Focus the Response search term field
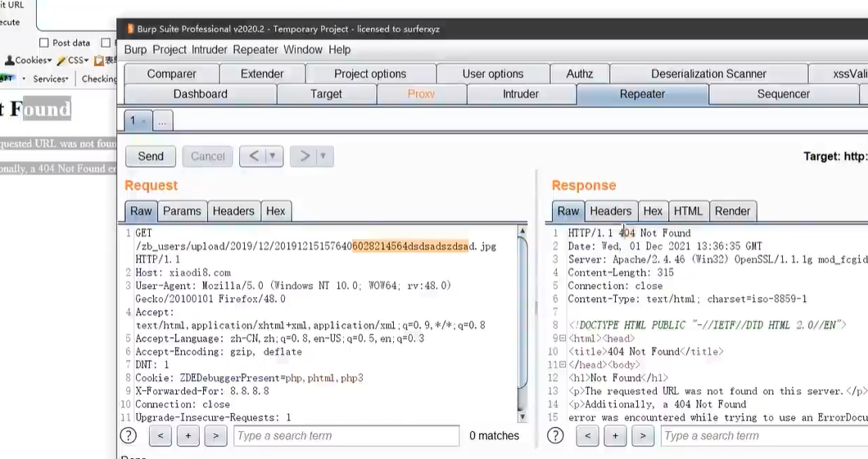868x459 pixels. (765, 436)
